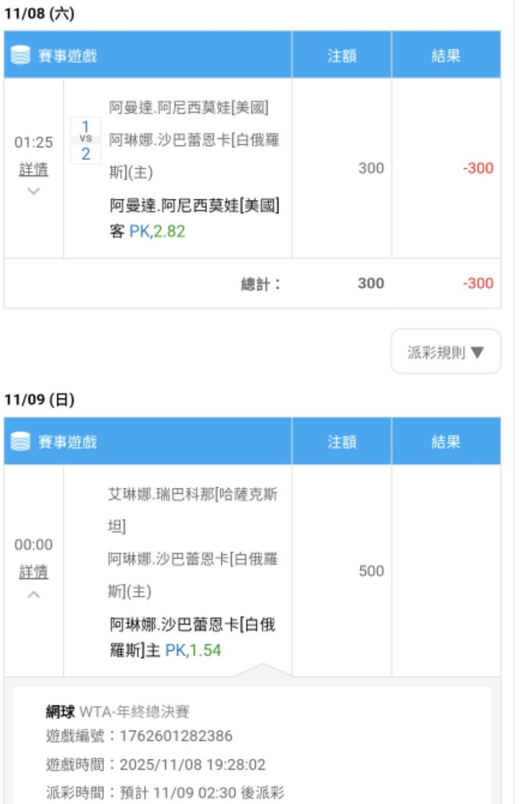The width and height of the screenshot is (532, 804).
Task: Click 結果 column header in 11/08 table
Action: coord(446,56)
